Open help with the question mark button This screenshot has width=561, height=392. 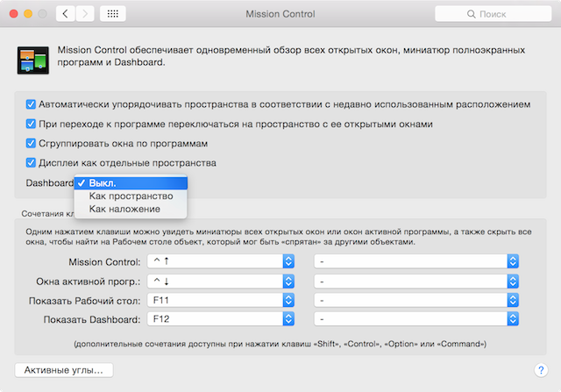click(541, 370)
